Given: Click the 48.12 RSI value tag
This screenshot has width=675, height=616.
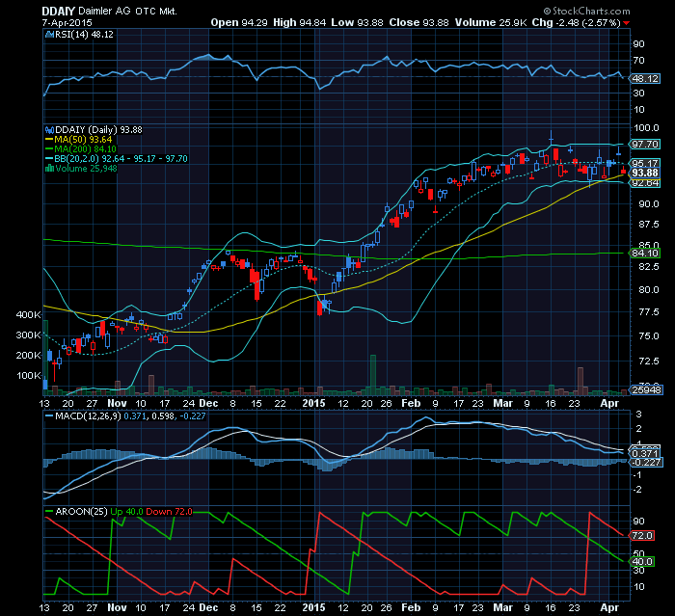Looking at the screenshot, I should click(x=644, y=78).
